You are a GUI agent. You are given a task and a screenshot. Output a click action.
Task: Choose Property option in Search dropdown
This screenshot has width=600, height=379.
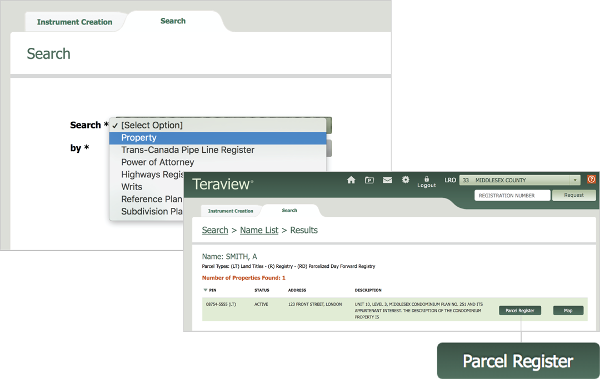(x=218, y=138)
